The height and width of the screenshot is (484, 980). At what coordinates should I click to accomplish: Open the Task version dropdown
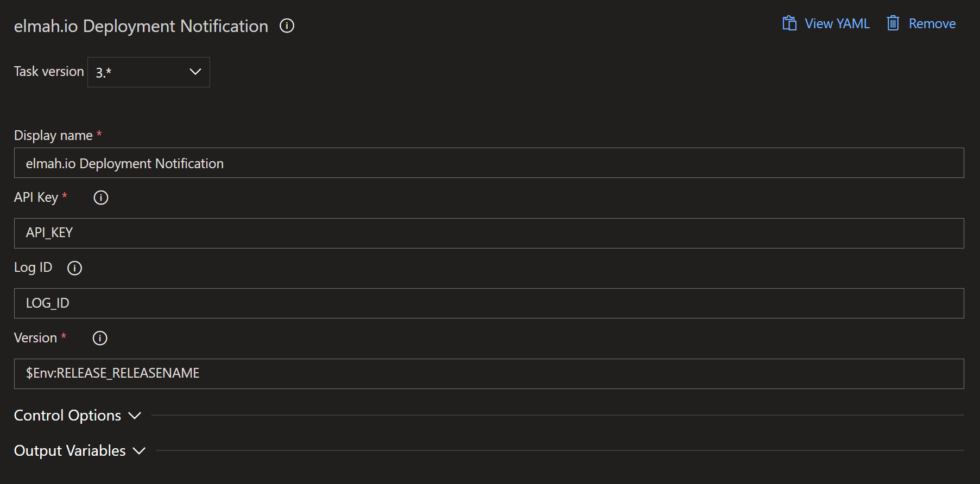[x=149, y=72]
